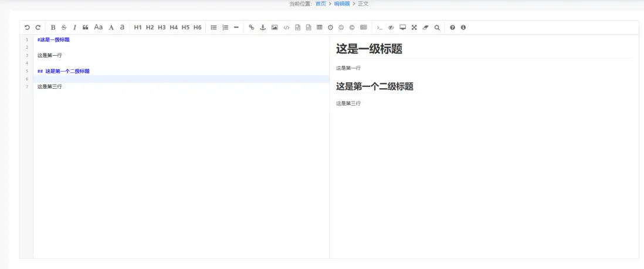Insert a level 2 heading with H2

tap(150, 28)
